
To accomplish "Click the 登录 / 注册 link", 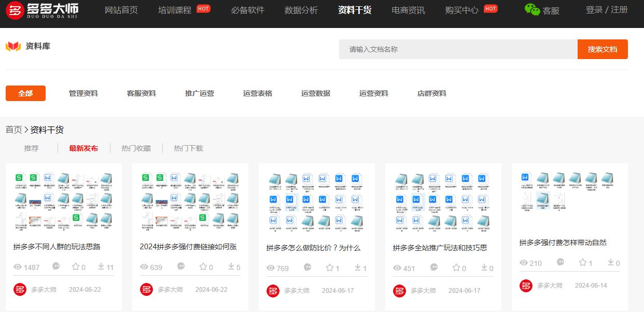I will pyautogui.click(x=607, y=10).
